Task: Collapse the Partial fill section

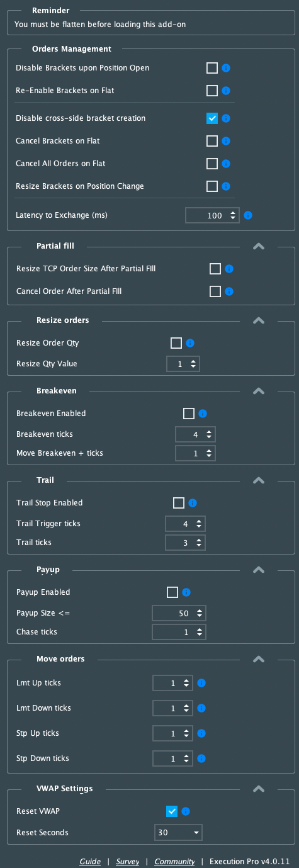Action: [x=258, y=247]
